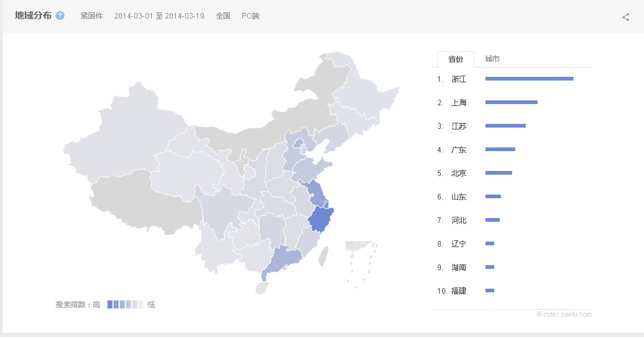644x337 pixels.
Task: Click the 全国 region label
Action: (223, 16)
